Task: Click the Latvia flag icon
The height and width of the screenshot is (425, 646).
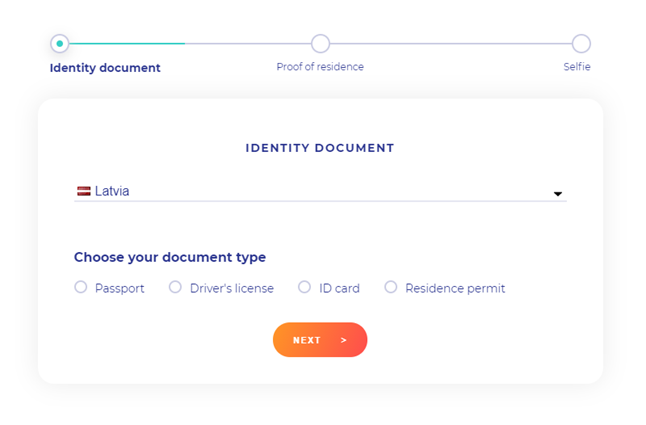Action: click(x=84, y=191)
